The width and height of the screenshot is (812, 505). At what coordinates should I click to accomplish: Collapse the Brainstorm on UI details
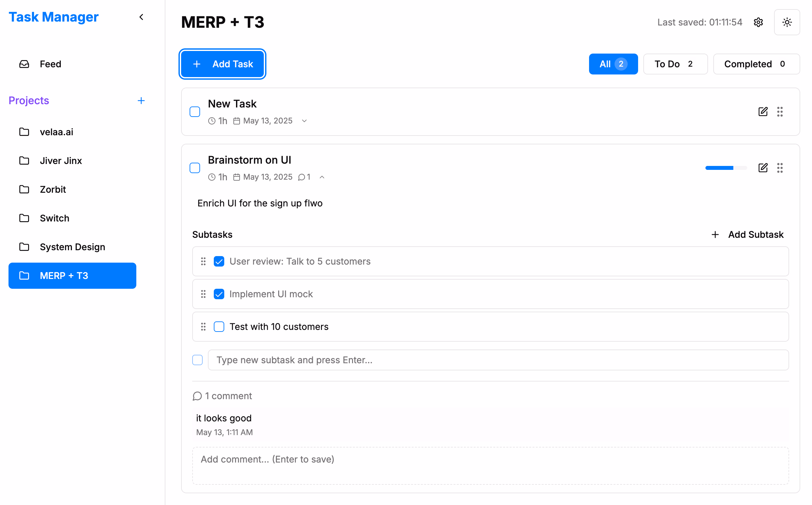point(322,177)
